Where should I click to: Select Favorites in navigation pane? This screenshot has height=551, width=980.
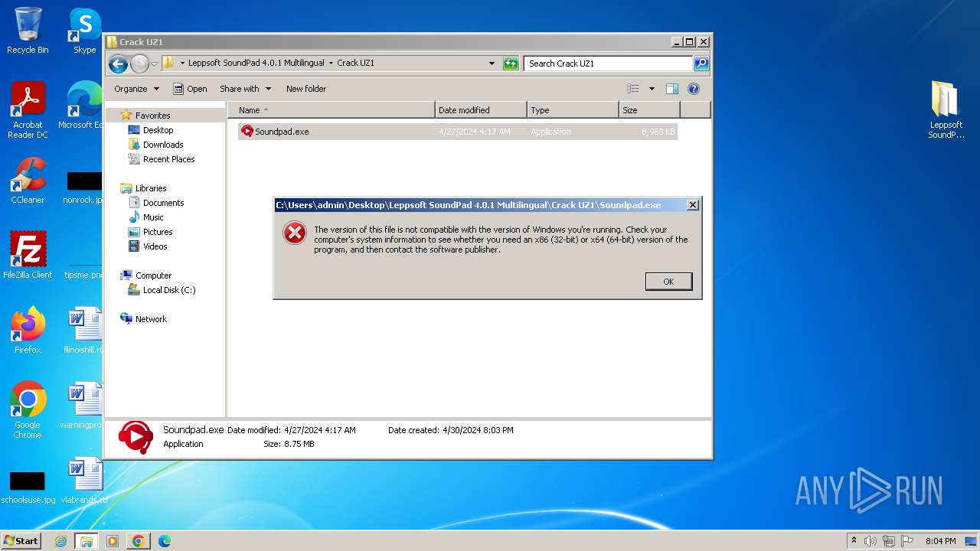[x=152, y=116]
